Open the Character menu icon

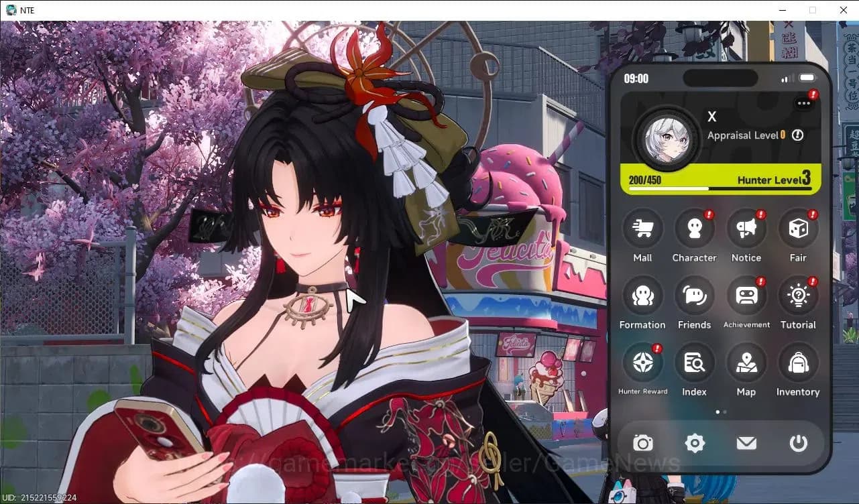tap(694, 229)
